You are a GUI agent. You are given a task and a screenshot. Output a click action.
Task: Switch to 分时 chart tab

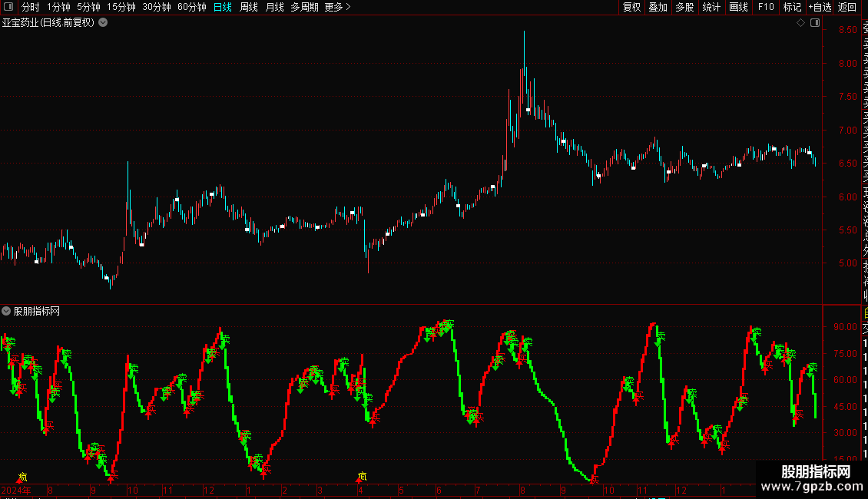pyautogui.click(x=31, y=7)
